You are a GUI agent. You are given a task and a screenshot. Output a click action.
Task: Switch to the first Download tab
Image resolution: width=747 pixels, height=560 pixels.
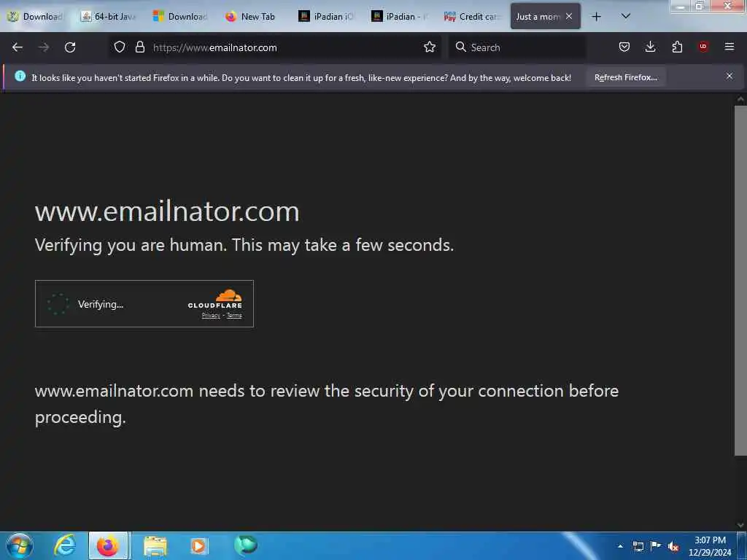[x=36, y=17]
